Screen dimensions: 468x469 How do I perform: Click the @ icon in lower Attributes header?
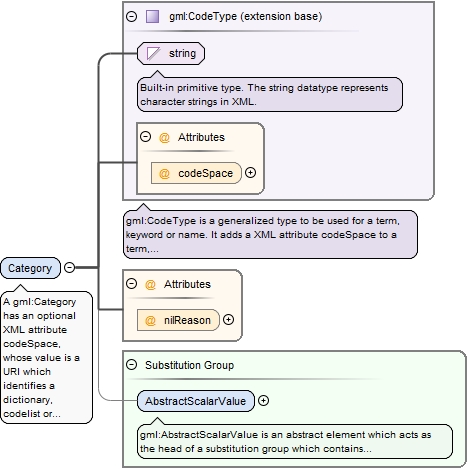click(150, 284)
